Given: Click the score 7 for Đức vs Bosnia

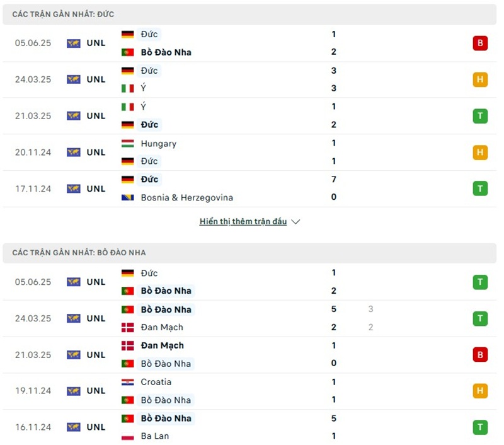Looking at the screenshot, I should (x=334, y=180).
